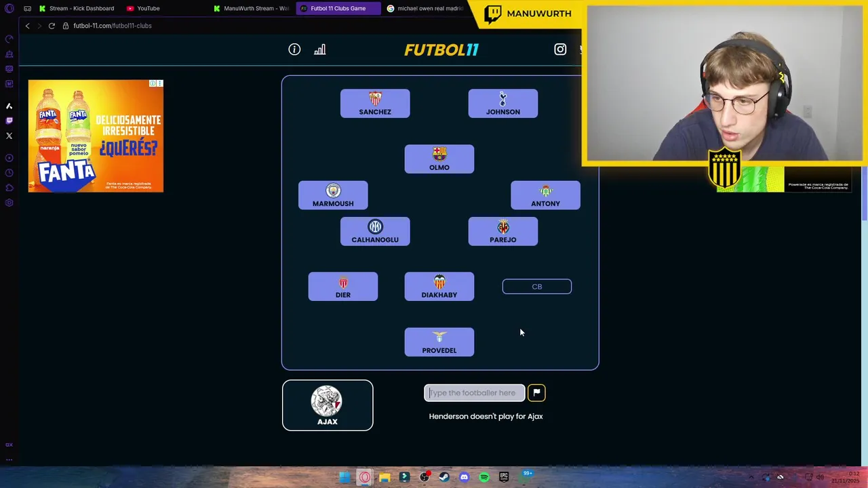
Task: Click the Calhanoglu player card
Action: tap(375, 231)
